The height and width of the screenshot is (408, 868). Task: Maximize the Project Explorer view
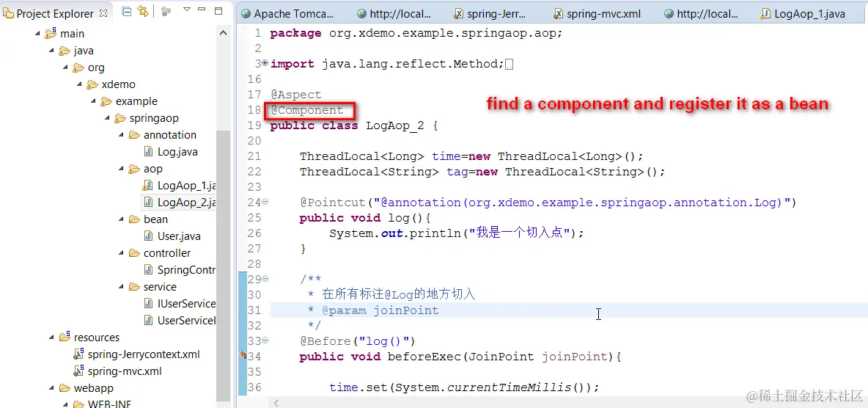click(218, 11)
